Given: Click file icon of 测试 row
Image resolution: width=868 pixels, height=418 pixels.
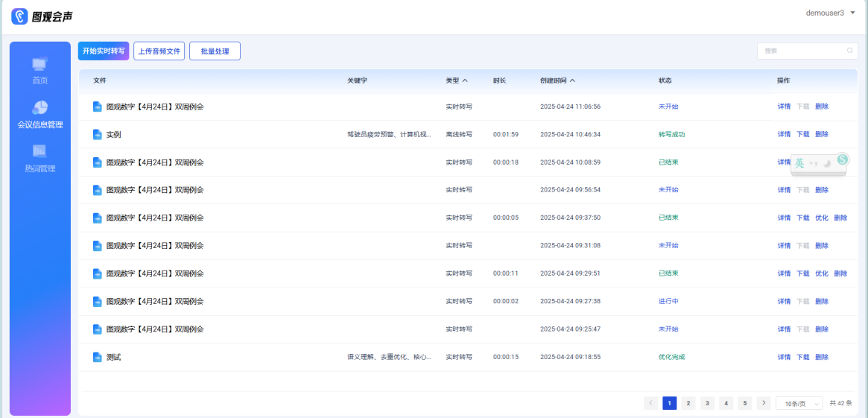Looking at the screenshot, I should [x=98, y=357].
